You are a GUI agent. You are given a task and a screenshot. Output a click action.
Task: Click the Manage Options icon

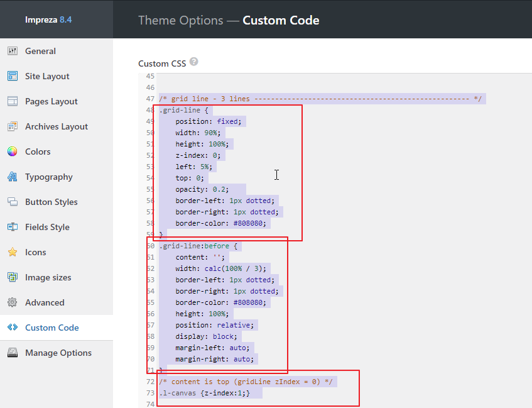pos(13,353)
